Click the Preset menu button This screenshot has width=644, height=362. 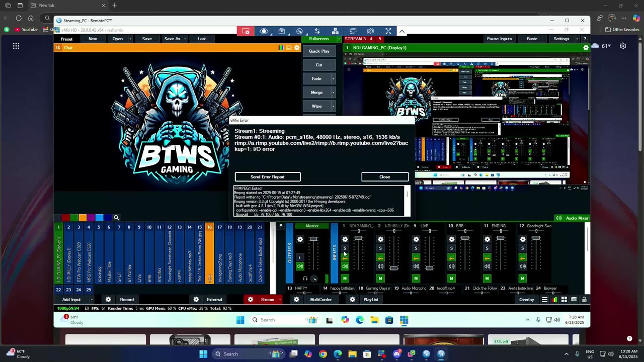[66, 39]
